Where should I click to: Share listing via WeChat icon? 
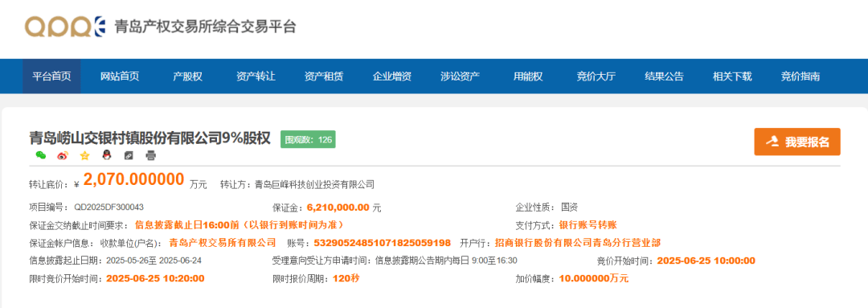[x=40, y=155]
